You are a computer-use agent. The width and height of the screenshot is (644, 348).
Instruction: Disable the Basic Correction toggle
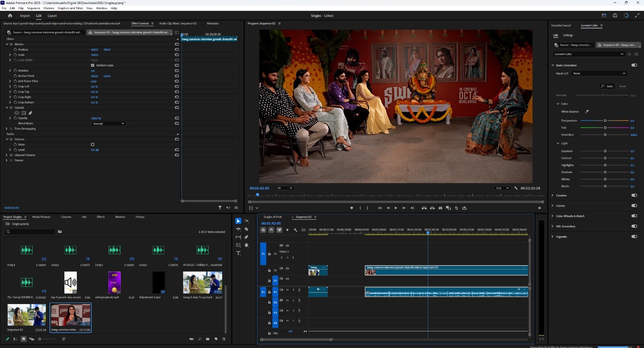click(x=634, y=65)
